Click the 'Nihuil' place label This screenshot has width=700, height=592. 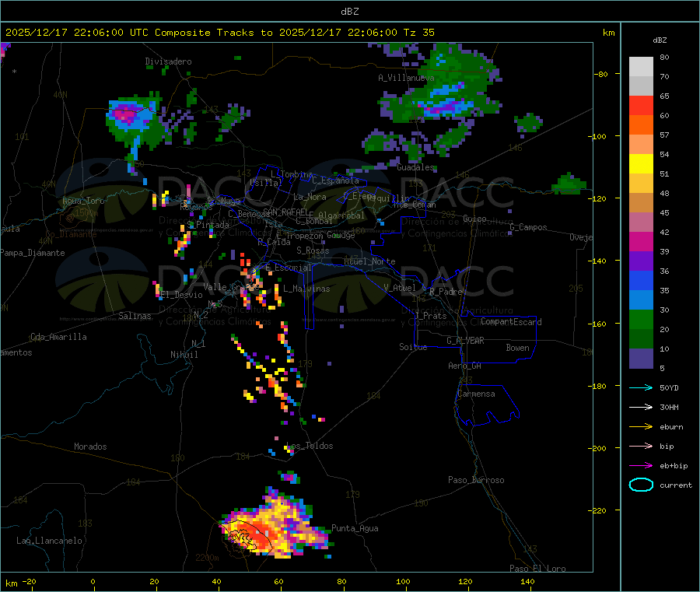click(x=184, y=355)
